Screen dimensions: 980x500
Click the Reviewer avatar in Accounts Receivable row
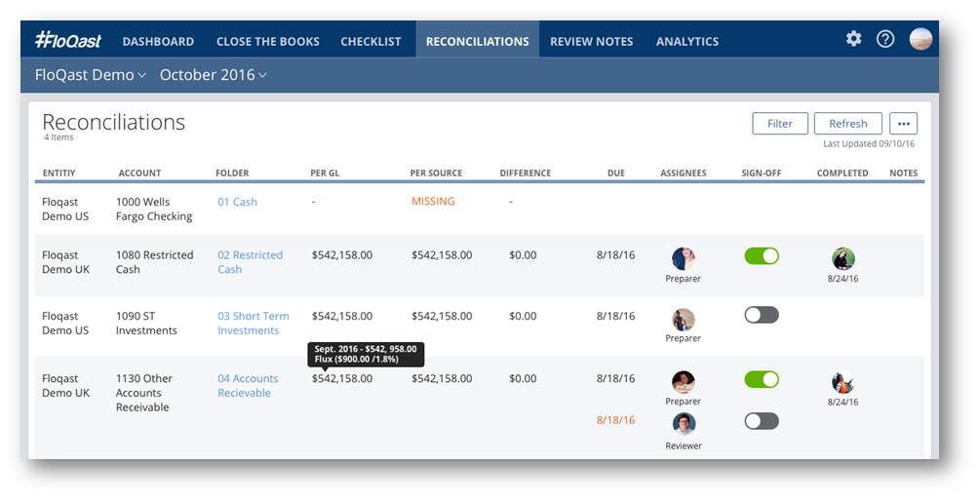click(684, 424)
